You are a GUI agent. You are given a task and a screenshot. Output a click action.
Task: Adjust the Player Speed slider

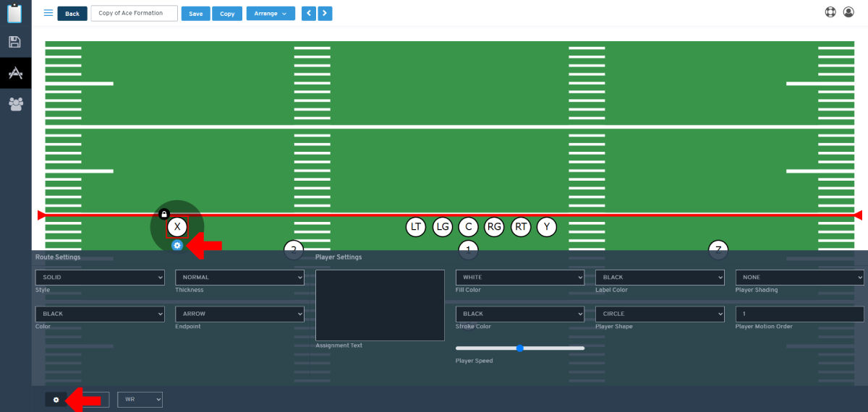click(x=520, y=348)
